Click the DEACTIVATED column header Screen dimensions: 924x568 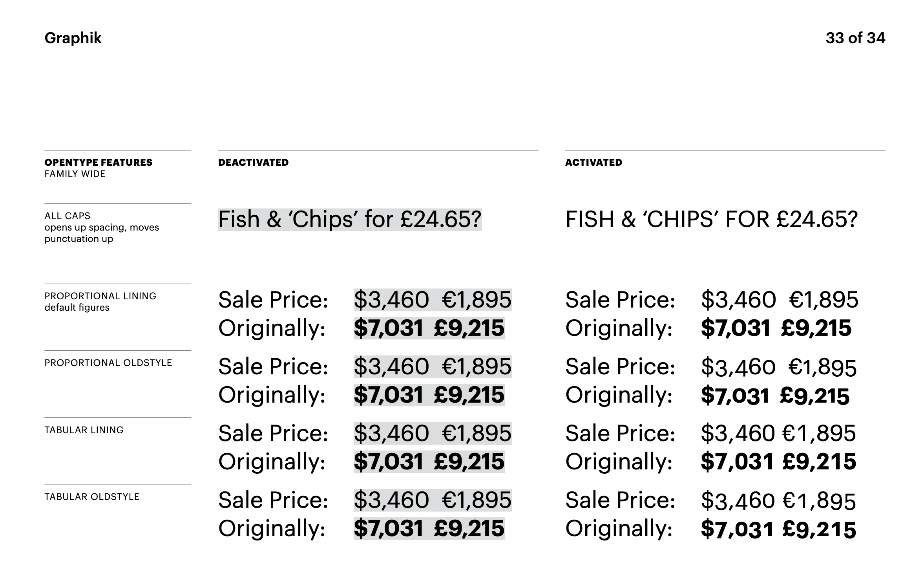[253, 162]
